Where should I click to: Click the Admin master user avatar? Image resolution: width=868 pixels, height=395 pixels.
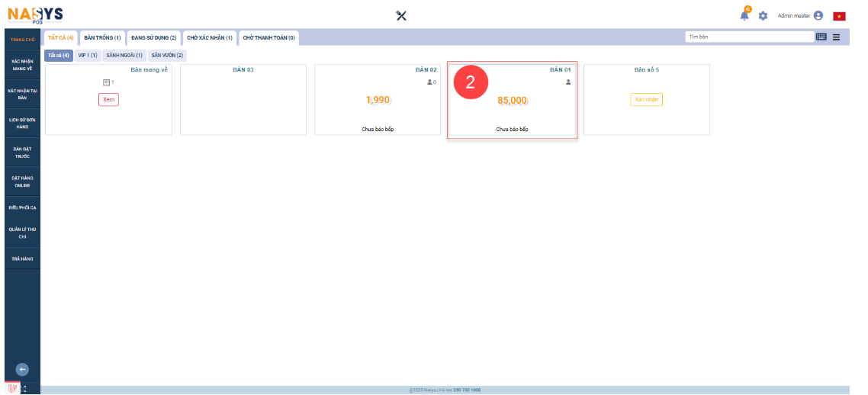click(818, 16)
